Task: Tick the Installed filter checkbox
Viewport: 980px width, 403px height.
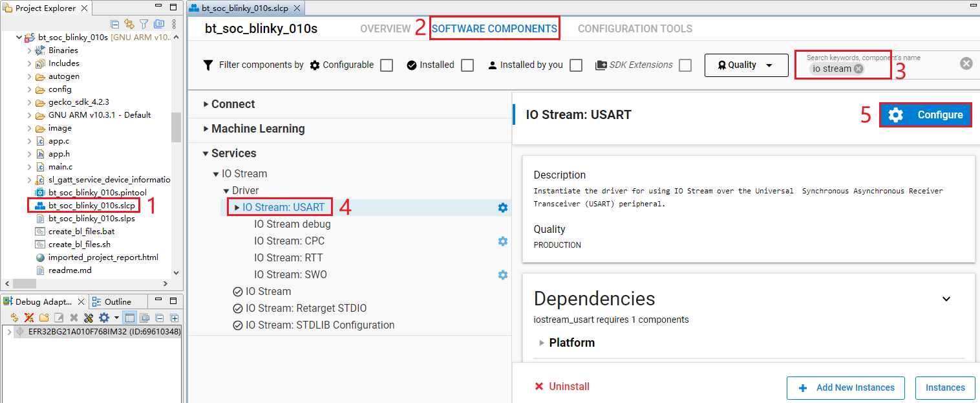Action: 467,65
